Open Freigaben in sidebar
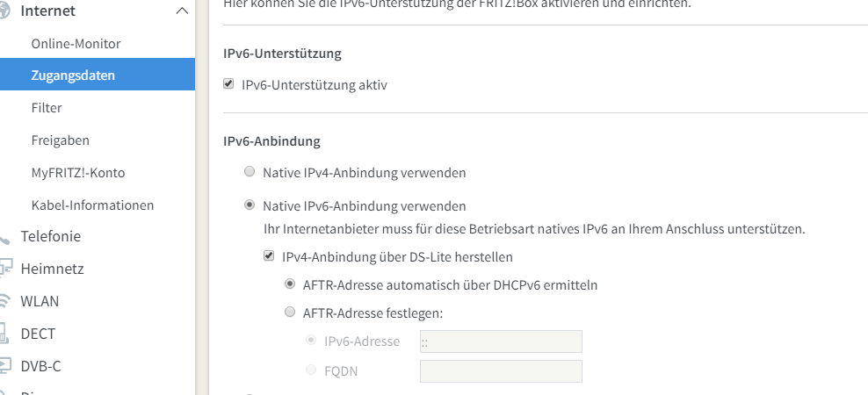 (x=60, y=140)
